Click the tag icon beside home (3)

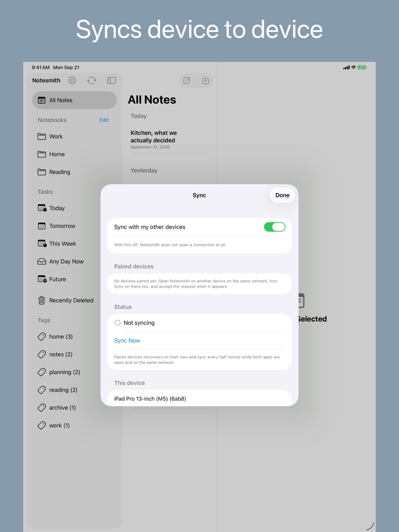(x=41, y=337)
